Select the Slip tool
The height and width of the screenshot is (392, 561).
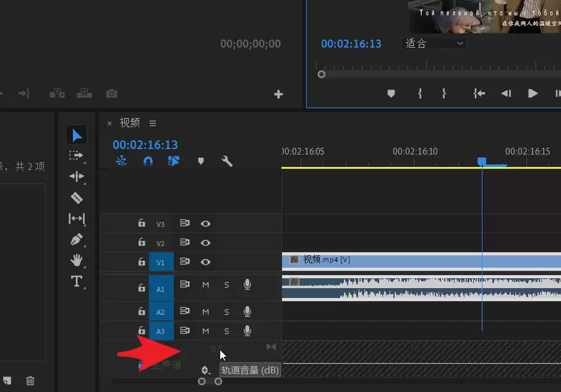[77, 218]
